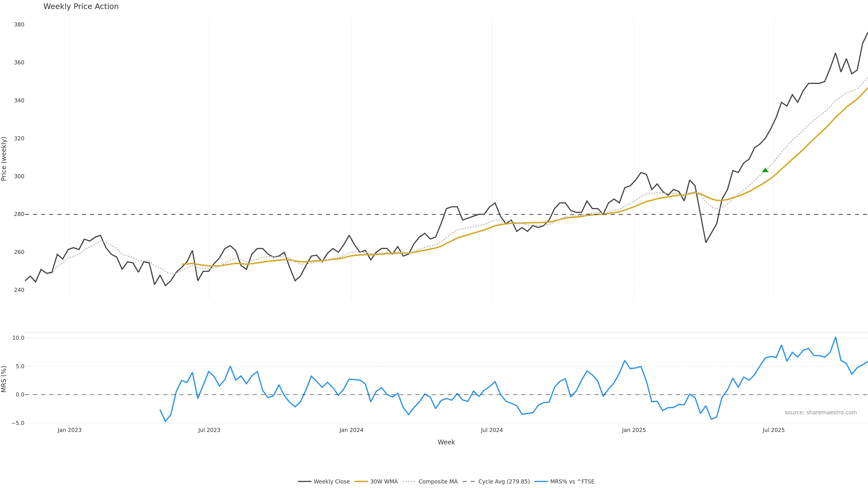Click the Jan 2024 x-axis label
868x488 pixels.
coord(351,430)
